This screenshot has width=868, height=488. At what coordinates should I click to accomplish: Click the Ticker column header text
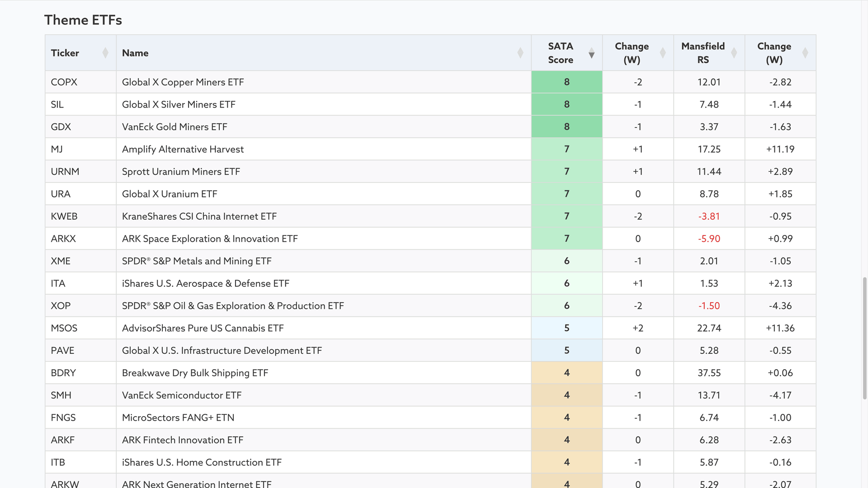(x=65, y=53)
